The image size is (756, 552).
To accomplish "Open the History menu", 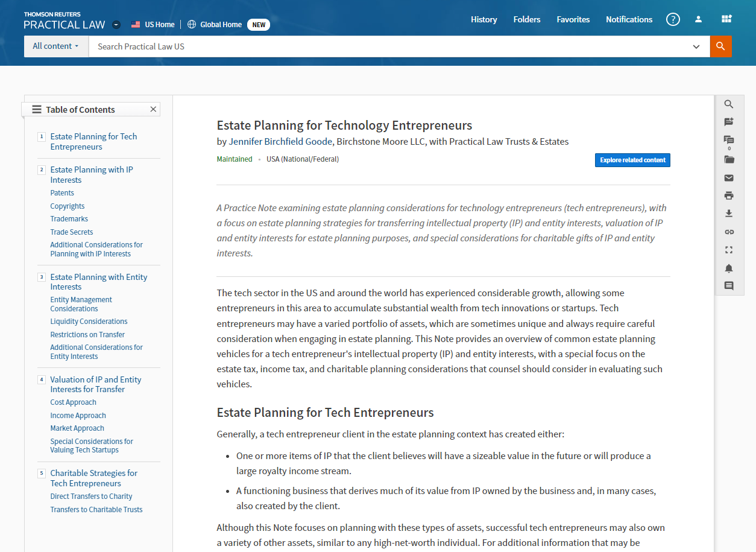I will pos(484,19).
